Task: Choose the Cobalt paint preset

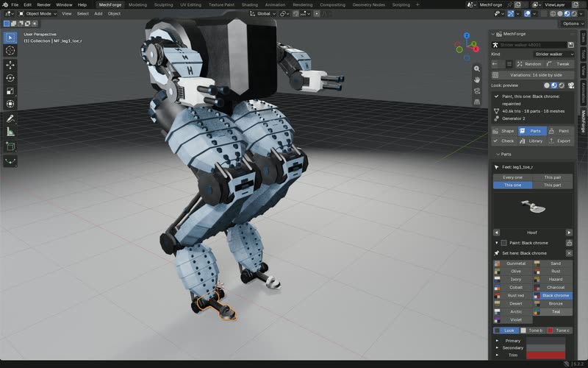Action: coord(512,288)
